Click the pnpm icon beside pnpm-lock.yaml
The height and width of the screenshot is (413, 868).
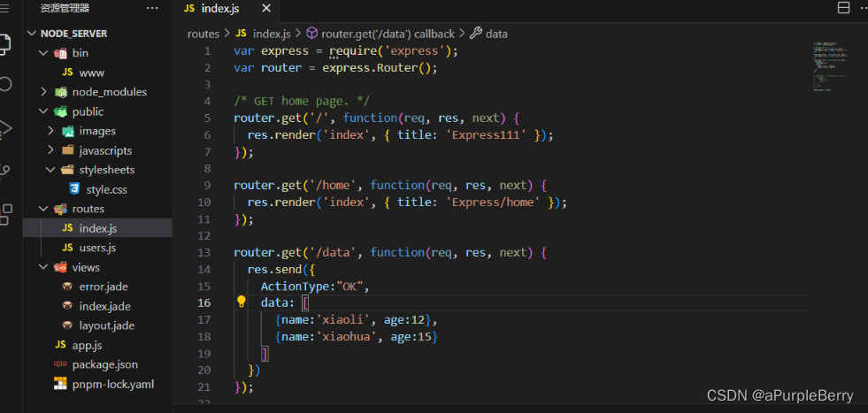coord(60,384)
